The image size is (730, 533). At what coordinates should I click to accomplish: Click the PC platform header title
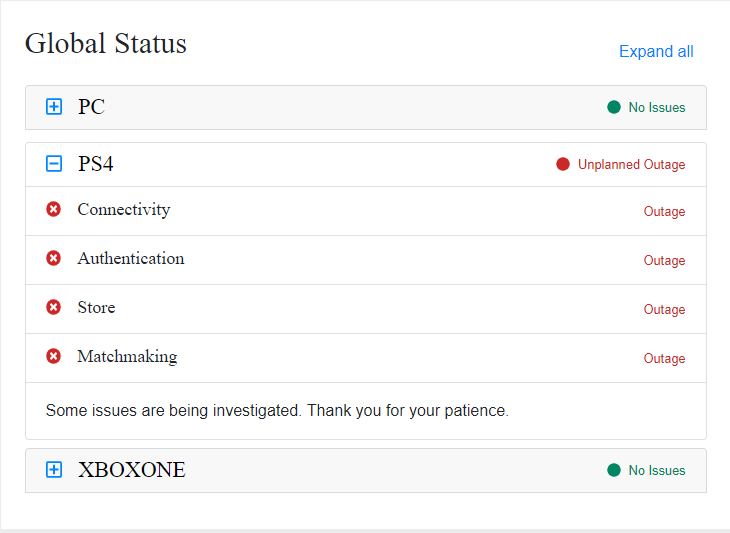coord(91,107)
